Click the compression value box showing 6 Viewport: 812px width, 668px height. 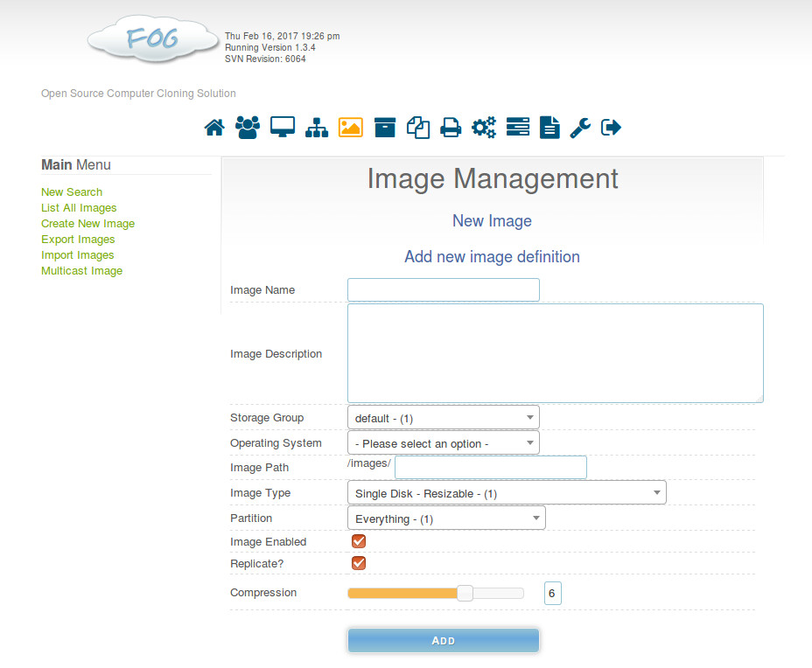tap(552, 593)
